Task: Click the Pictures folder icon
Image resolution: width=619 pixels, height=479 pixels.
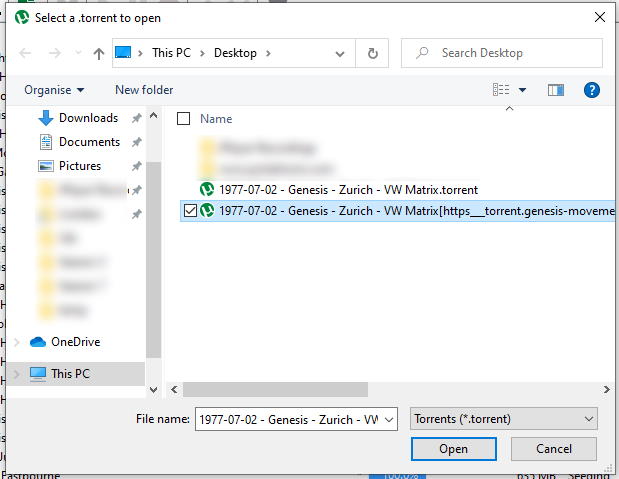Action: pyautogui.click(x=46, y=166)
